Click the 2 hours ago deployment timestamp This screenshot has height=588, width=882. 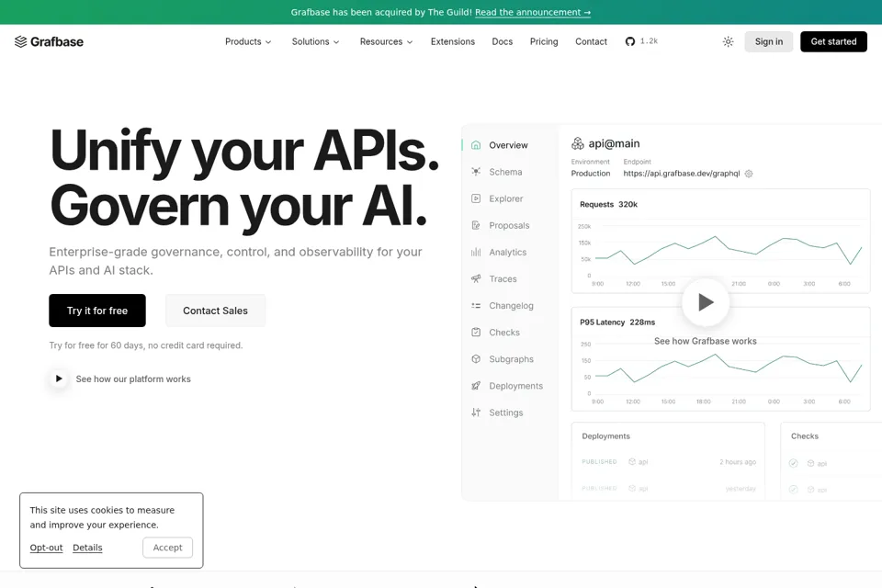coord(738,462)
